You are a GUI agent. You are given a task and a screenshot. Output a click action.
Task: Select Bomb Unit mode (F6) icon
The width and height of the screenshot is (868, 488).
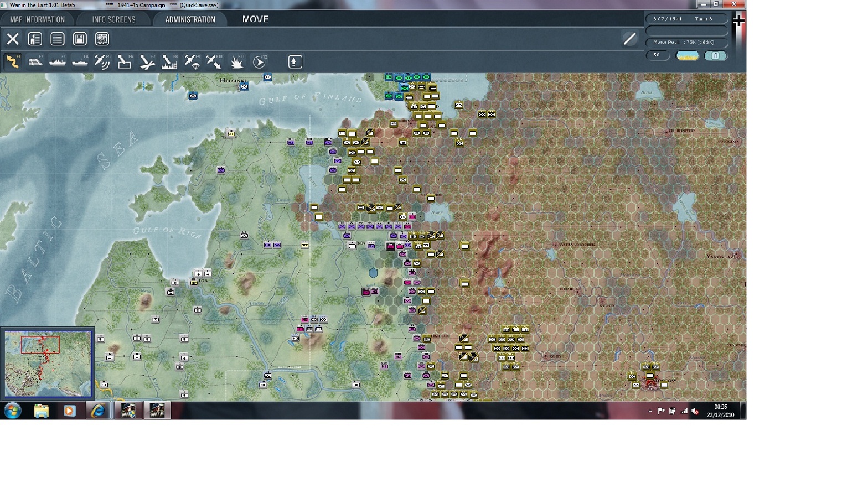point(125,61)
